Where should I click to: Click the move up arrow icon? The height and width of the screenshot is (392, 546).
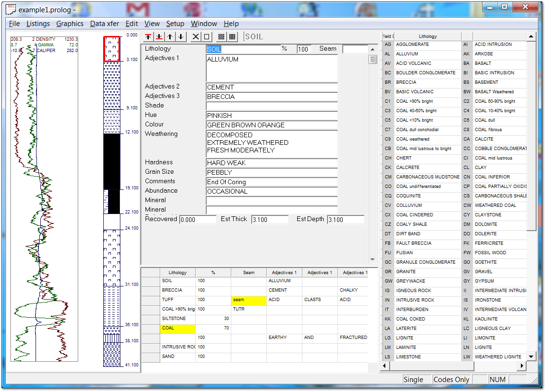170,37
